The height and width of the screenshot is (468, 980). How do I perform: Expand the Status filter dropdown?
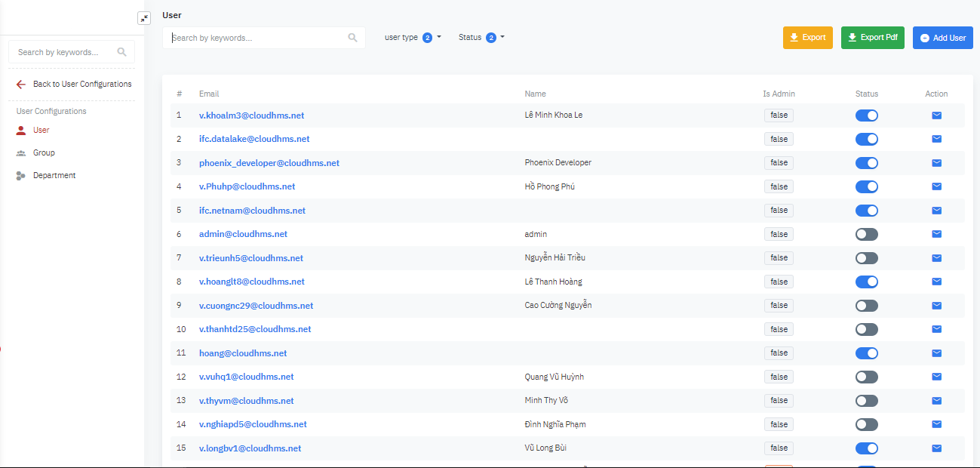481,37
